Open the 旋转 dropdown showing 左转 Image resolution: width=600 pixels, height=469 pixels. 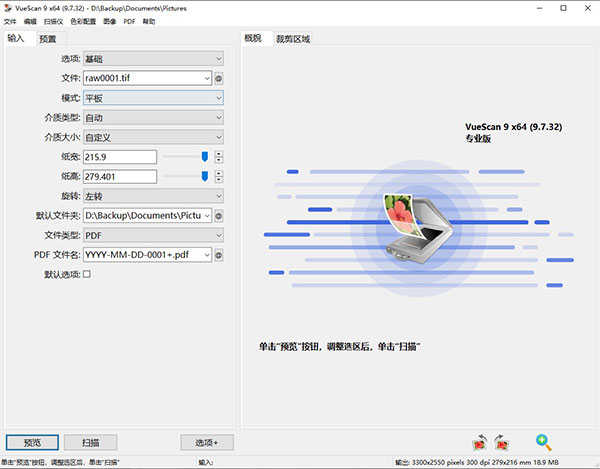(153, 196)
